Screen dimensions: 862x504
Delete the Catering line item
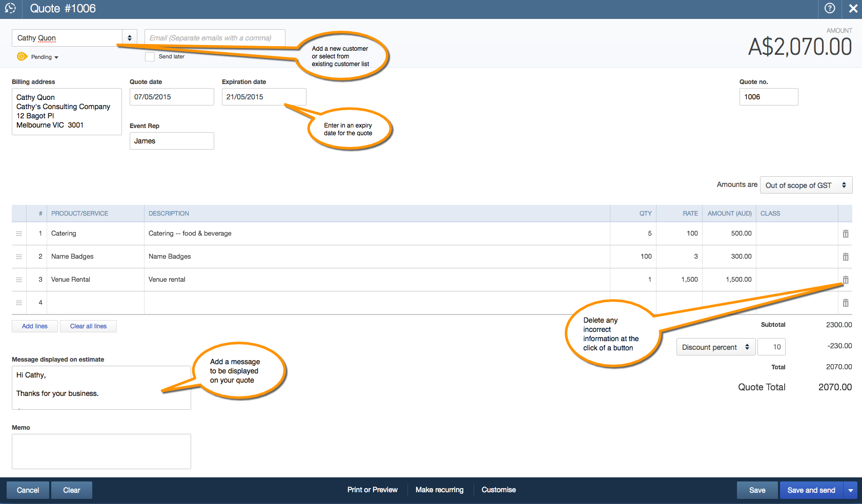[x=845, y=234]
